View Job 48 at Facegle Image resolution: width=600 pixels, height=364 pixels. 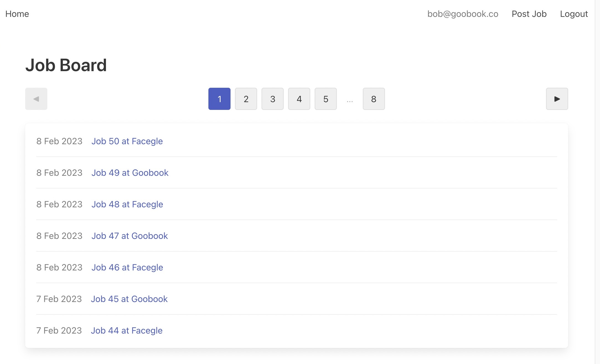tap(127, 204)
